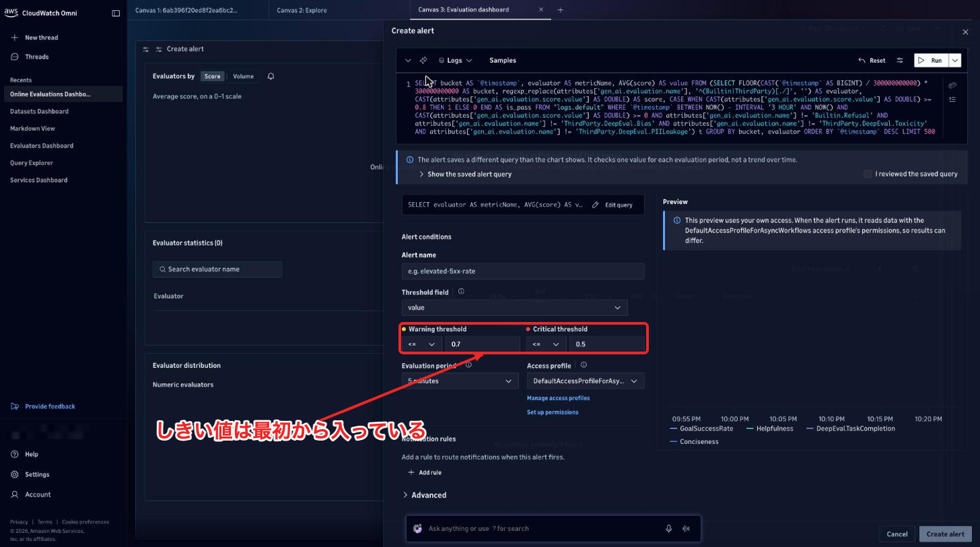Open the Warning threshold operator dropdown
This screenshot has height=547, width=980.
pyautogui.click(x=422, y=344)
